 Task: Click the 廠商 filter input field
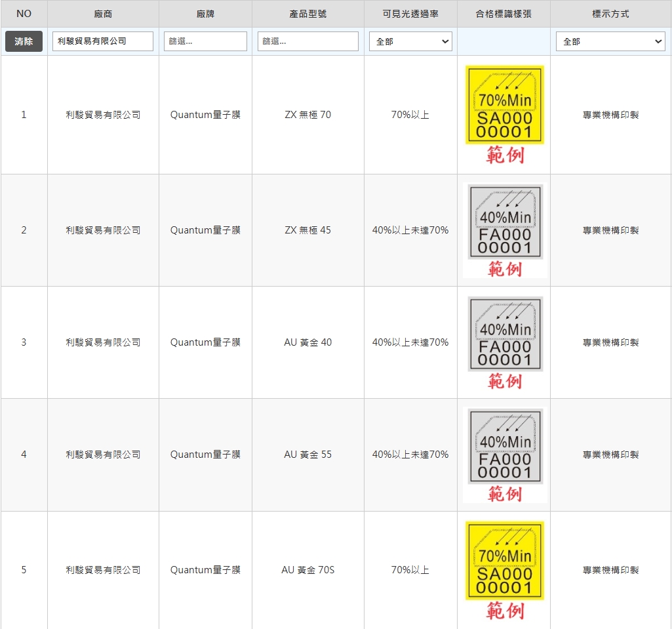pos(103,41)
